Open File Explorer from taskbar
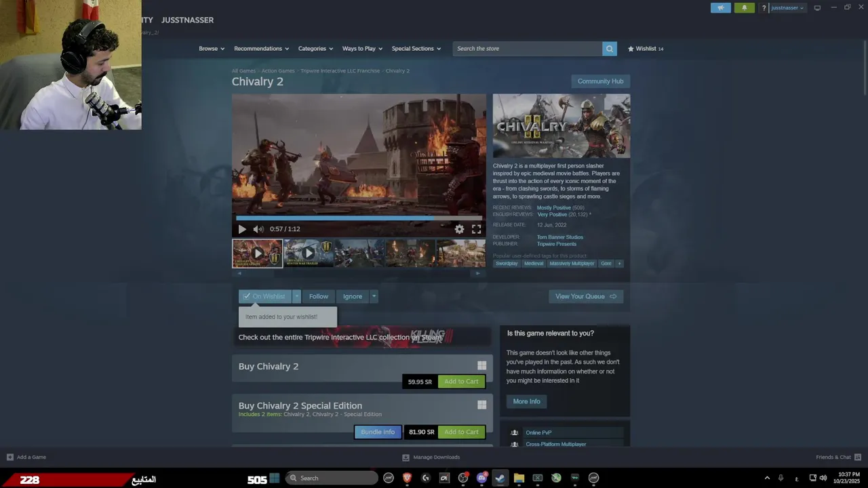The image size is (868, 488). [x=519, y=478]
